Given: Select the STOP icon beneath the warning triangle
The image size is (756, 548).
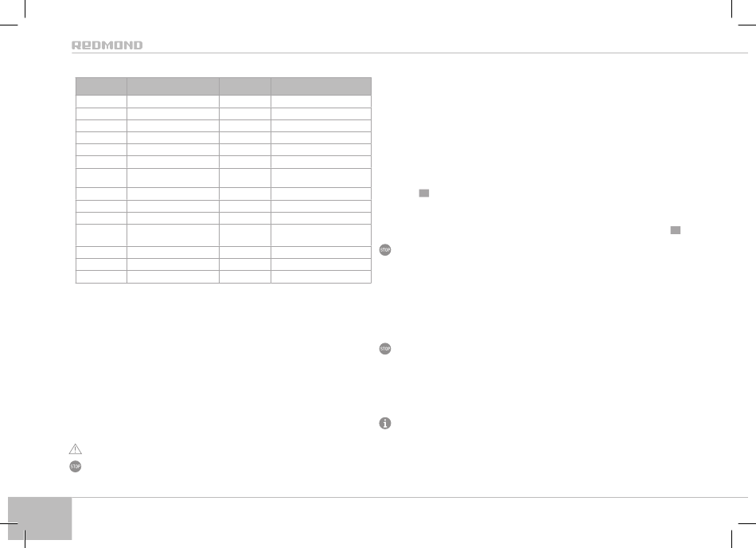Looking at the screenshot, I should coord(76,467).
